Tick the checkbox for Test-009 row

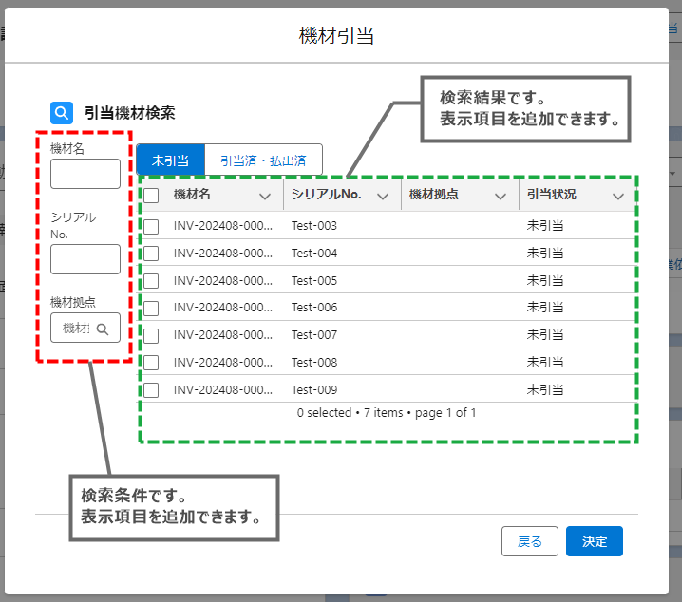click(151, 389)
